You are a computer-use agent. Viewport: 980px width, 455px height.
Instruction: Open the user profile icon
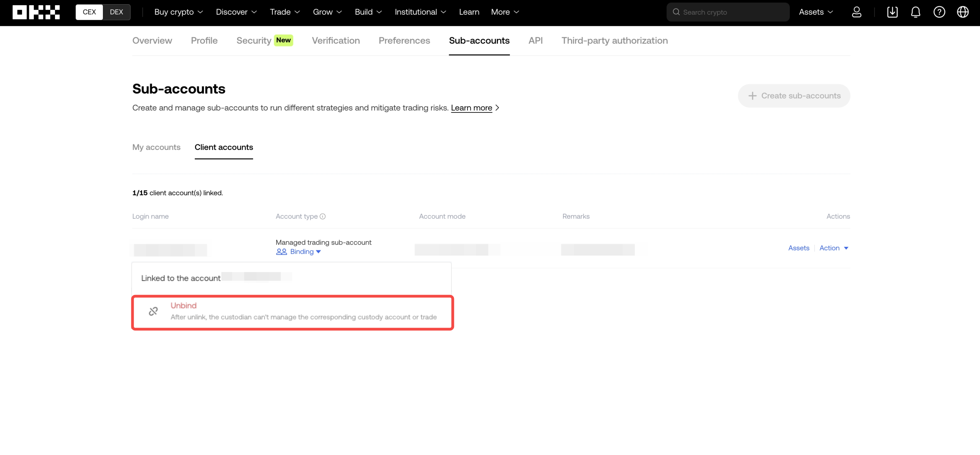[856, 12]
